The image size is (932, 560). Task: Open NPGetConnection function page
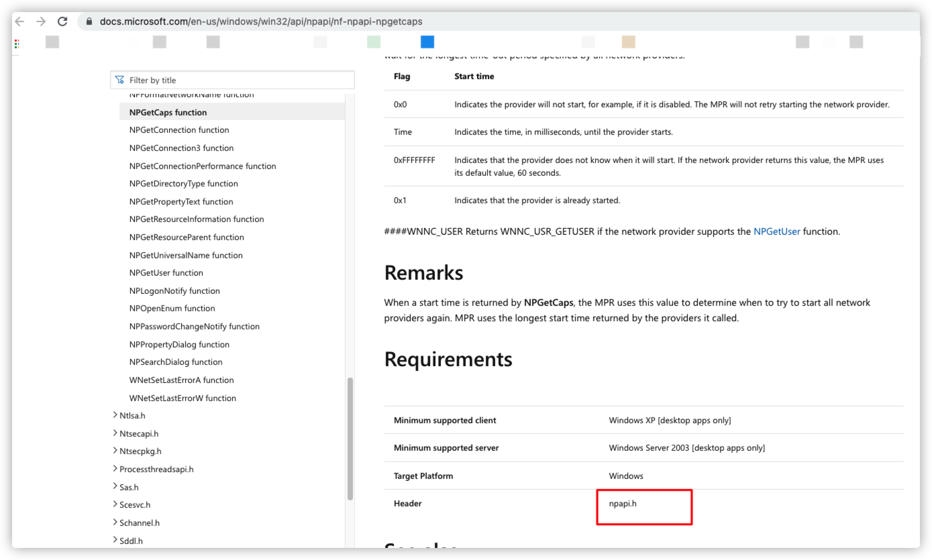[179, 130]
